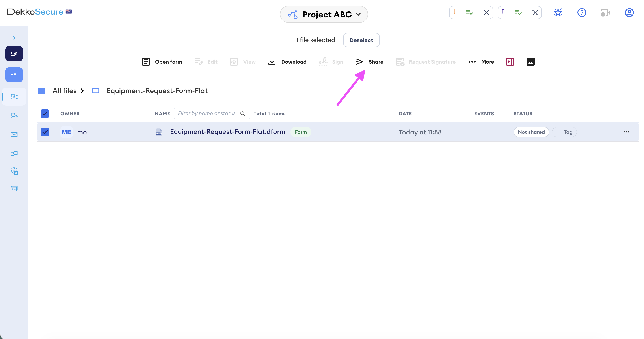The image size is (644, 339).
Task: Click the breadcrumb chevron after All files
Action: pos(82,91)
